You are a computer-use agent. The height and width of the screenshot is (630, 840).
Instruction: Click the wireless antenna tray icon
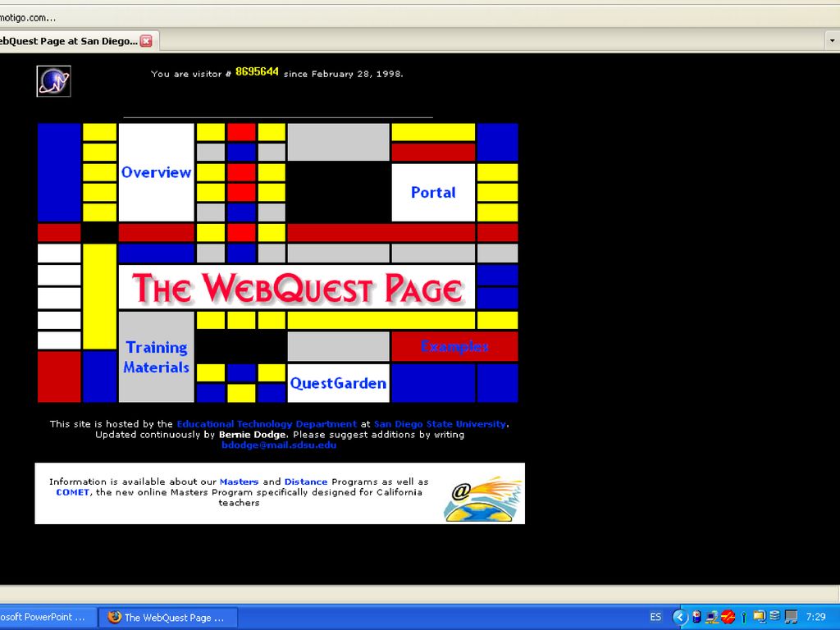(x=743, y=618)
